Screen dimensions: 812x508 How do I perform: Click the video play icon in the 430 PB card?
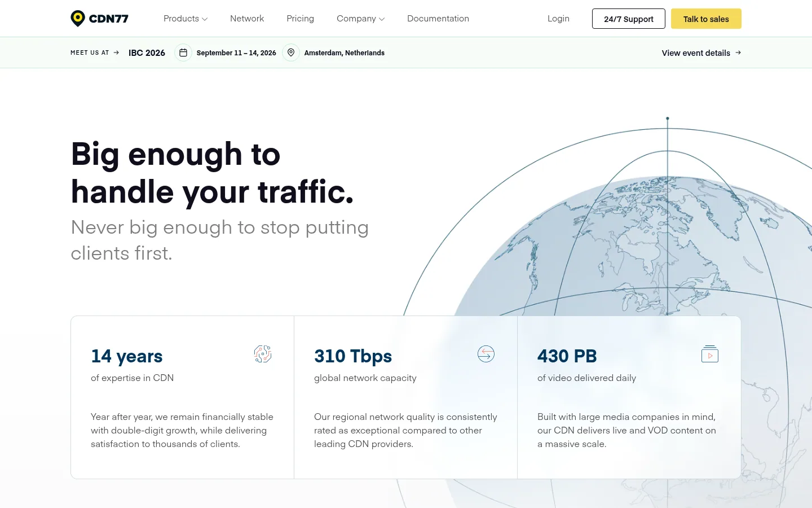[x=710, y=354]
